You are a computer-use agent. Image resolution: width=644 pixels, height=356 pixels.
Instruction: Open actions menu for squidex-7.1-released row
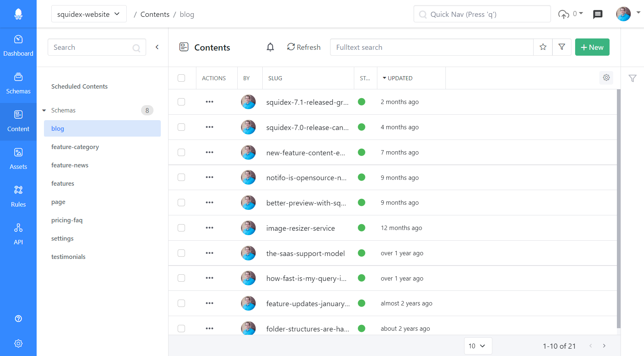[x=210, y=102]
